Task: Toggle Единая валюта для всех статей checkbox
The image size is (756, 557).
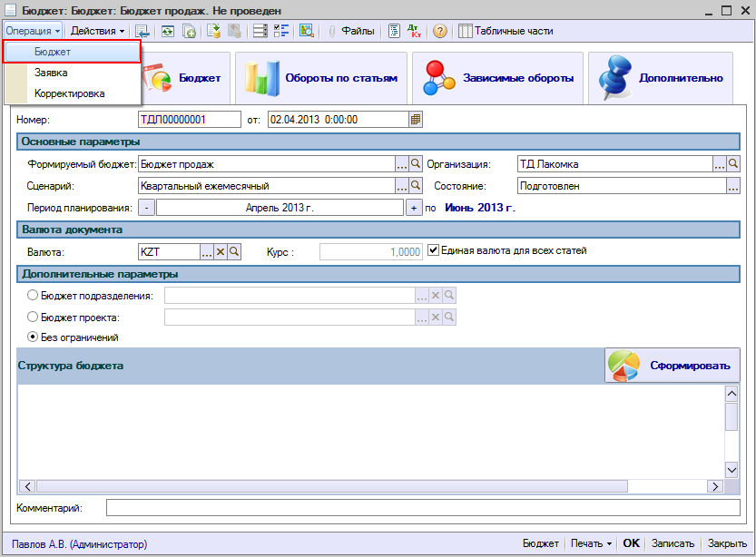Action: click(x=433, y=250)
